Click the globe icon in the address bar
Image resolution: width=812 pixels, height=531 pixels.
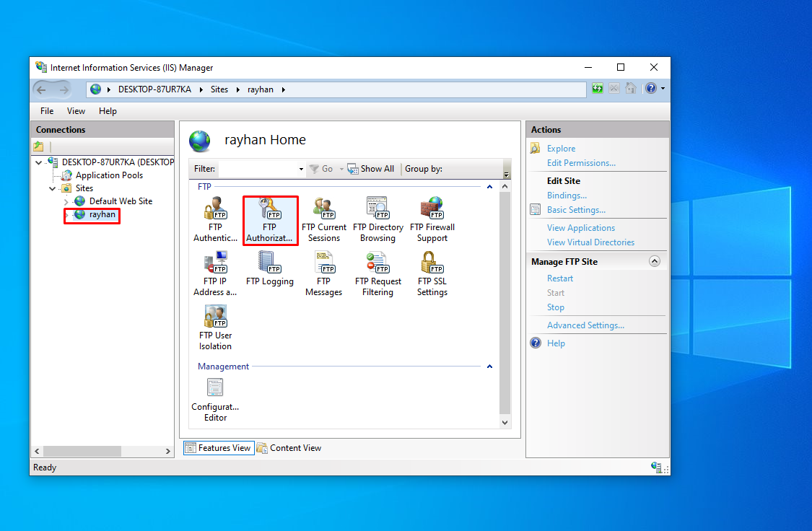(x=96, y=89)
